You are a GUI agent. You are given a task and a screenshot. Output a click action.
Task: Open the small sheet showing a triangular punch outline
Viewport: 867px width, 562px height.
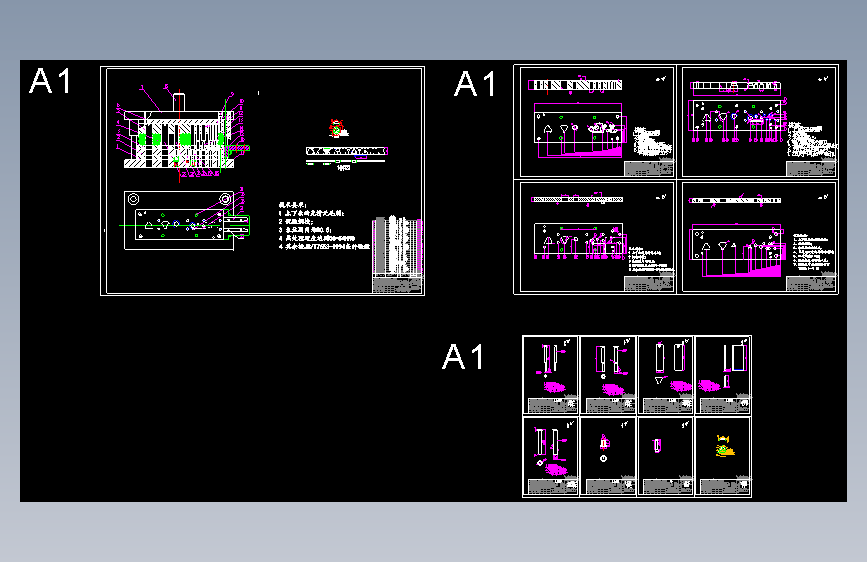(665, 374)
